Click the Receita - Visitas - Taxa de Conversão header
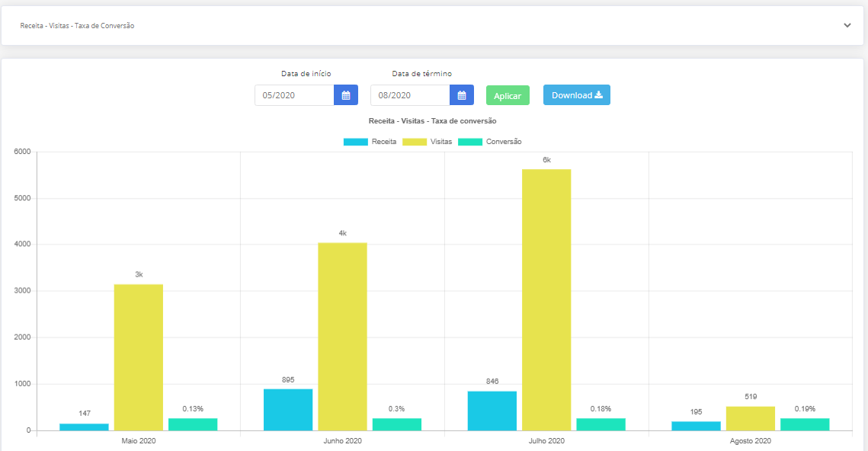868x451 pixels. [x=77, y=25]
